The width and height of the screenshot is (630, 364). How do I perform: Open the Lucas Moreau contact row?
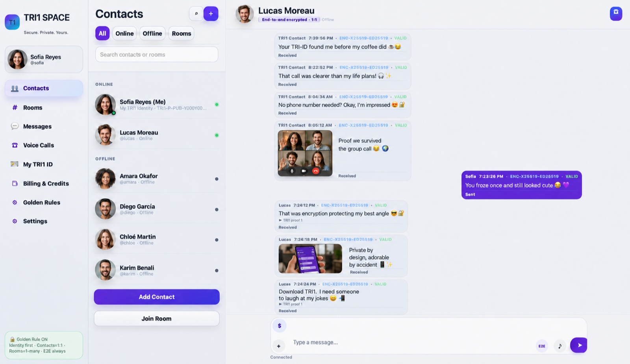tap(157, 135)
